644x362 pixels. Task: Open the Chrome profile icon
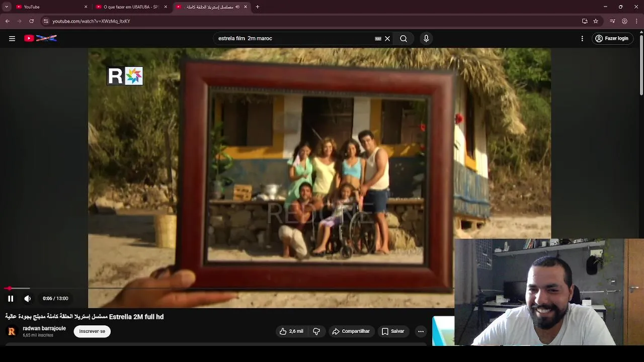click(624, 21)
